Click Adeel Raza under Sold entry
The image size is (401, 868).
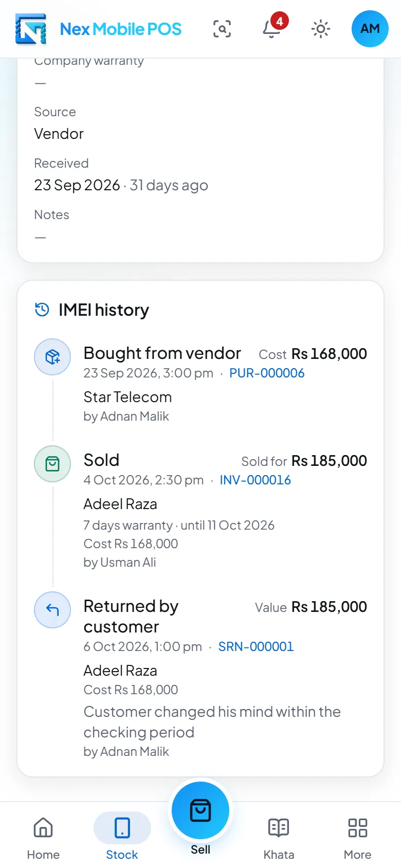[x=120, y=504]
